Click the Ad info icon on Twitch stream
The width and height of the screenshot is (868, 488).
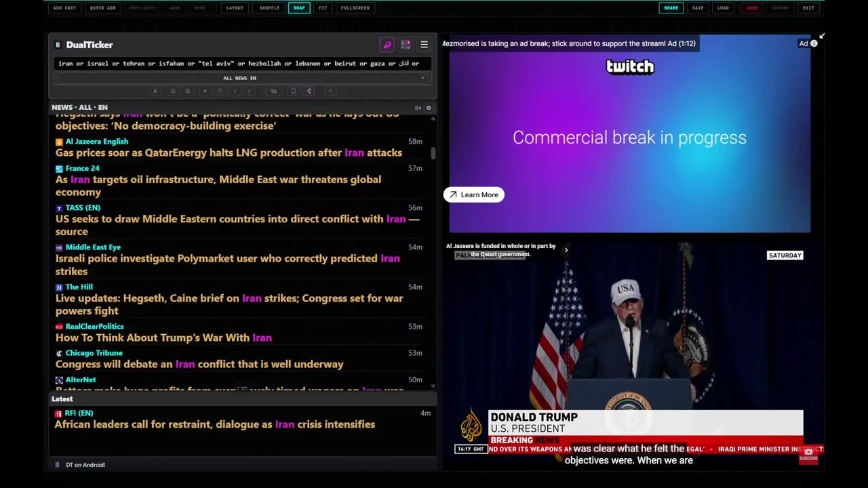pyautogui.click(x=814, y=43)
